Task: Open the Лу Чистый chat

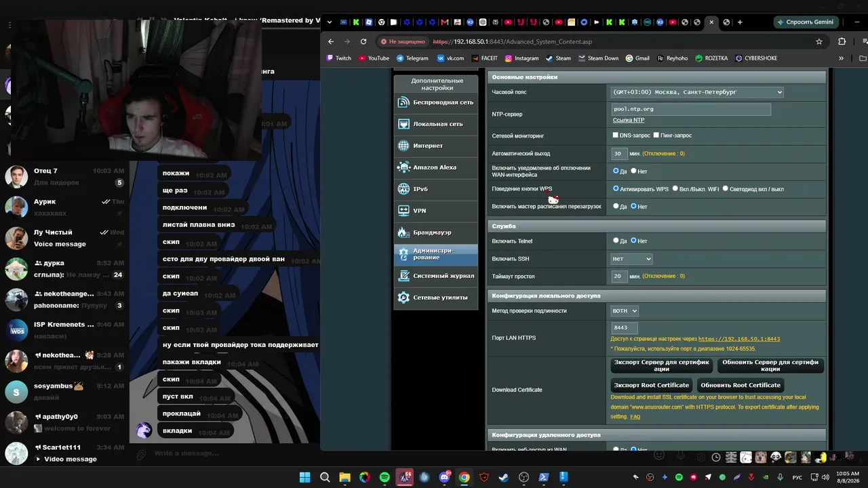Action: (x=65, y=238)
